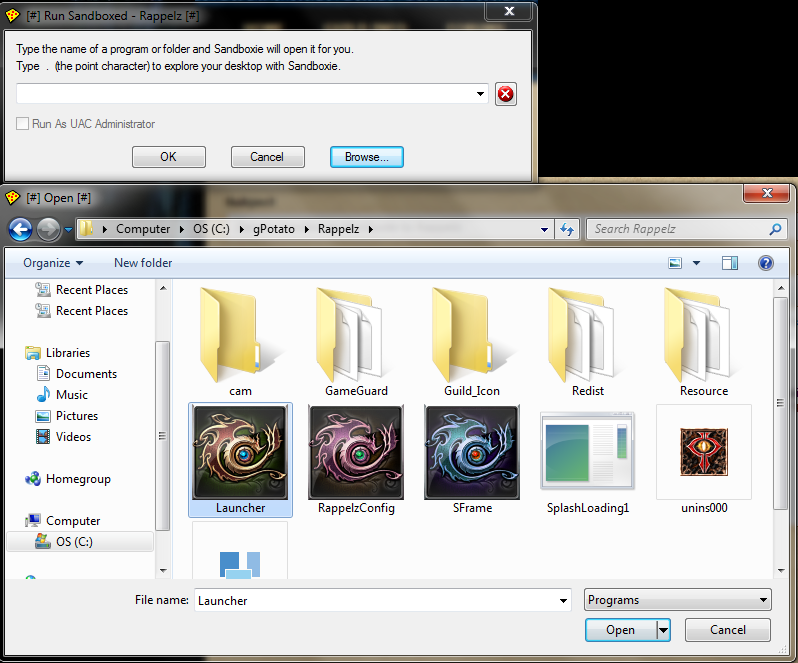Select the SFrame program icon
This screenshot has height=663, width=798.
[x=472, y=452]
